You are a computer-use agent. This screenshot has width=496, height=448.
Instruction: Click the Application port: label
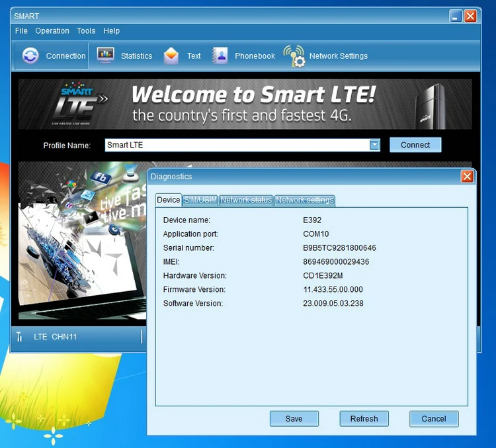coord(190,234)
